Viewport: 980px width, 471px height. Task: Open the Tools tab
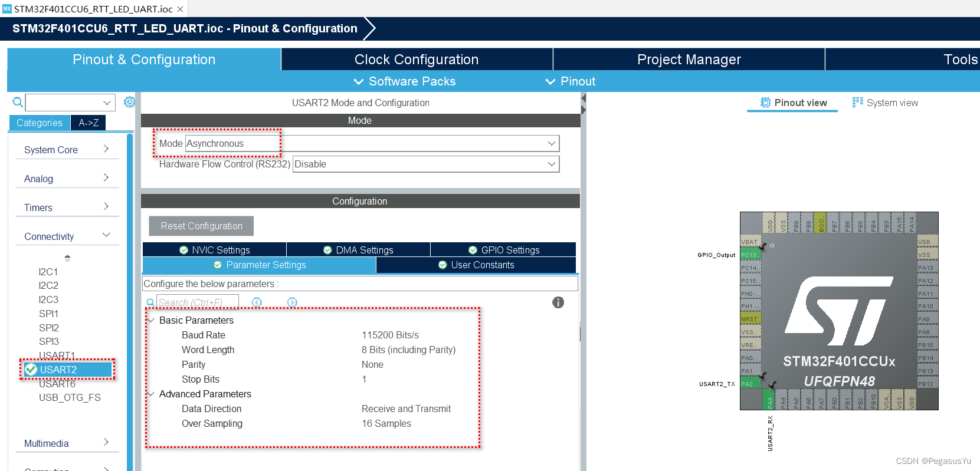[903, 60]
